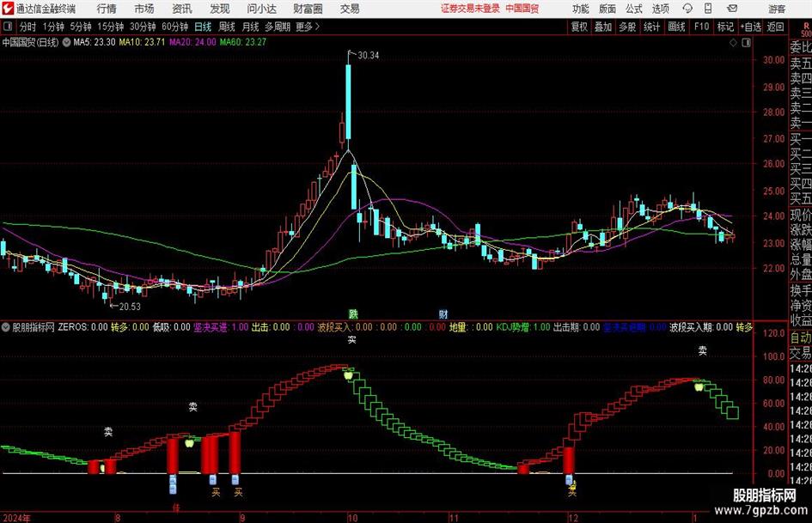Viewport: 812px width, 523px height.
Task: Click the MA60: 23.27 label
Action: coord(243,42)
